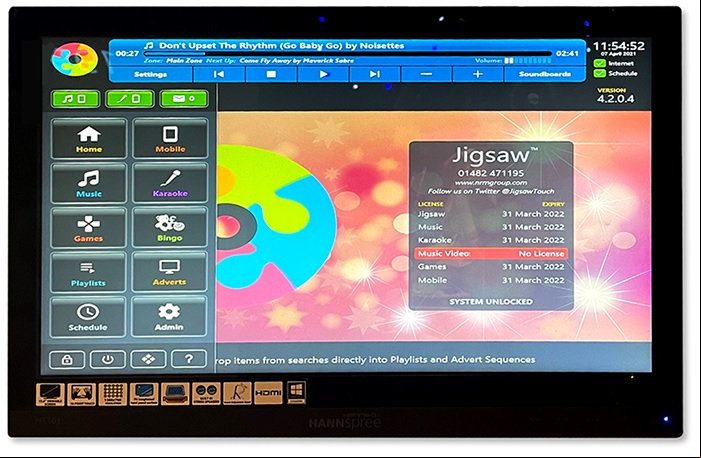Tap the green music note queue button
701x458 pixels.
(75, 99)
